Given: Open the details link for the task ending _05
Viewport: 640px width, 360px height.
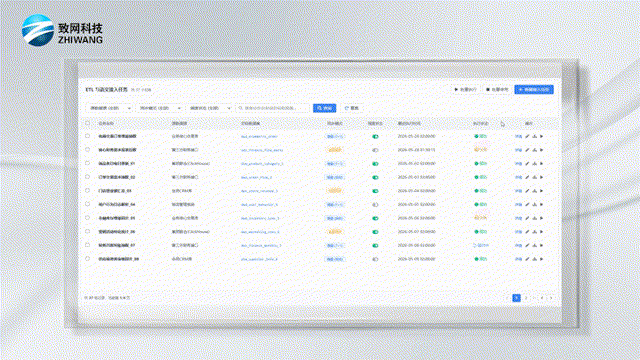Looking at the screenshot, I should coord(518,218).
